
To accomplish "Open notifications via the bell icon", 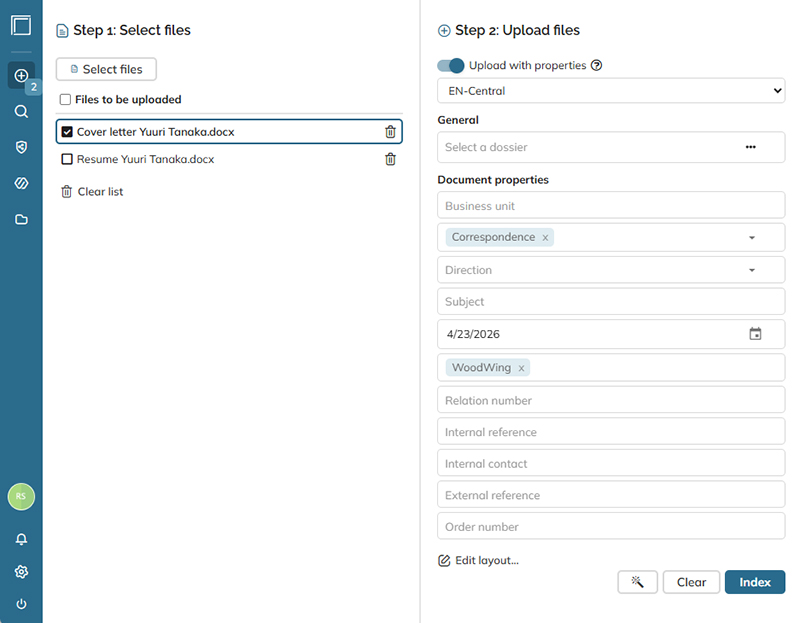I will click(x=20, y=539).
